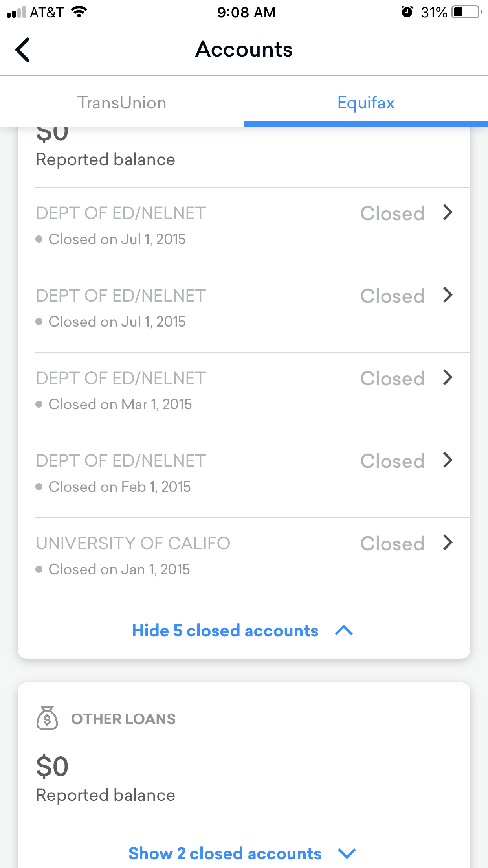488x868 pixels.
Task: Tap Closed status on Feb 1, 2015 account
Action: pos(392,461)
